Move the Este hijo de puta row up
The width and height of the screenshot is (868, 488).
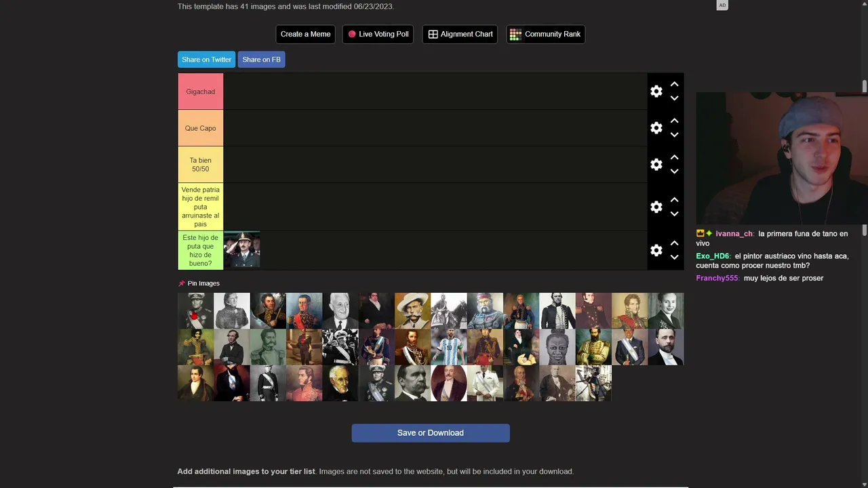click(674, 243)
